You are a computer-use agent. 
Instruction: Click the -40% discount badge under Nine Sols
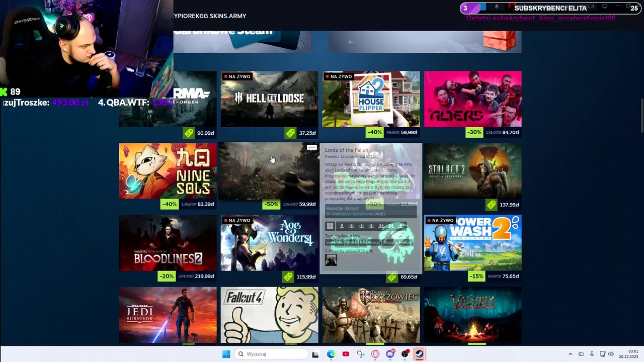point(169,205)
